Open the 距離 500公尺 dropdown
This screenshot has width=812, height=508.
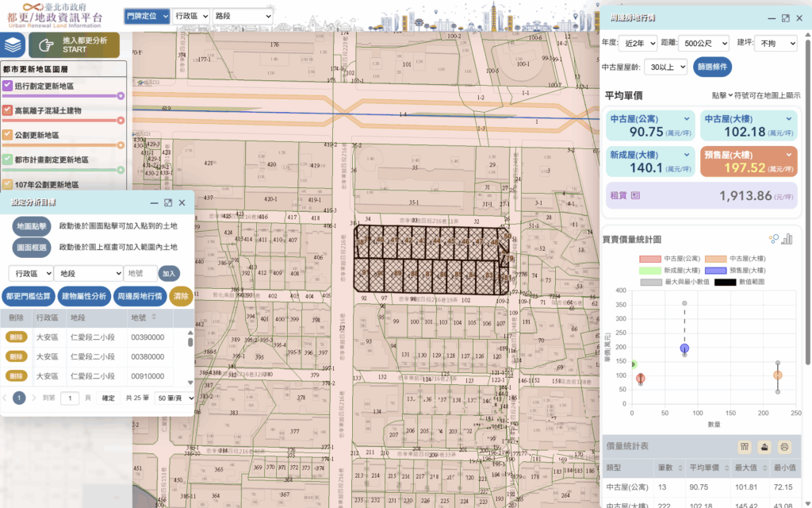pyautogui.click(x=704, y=43)
